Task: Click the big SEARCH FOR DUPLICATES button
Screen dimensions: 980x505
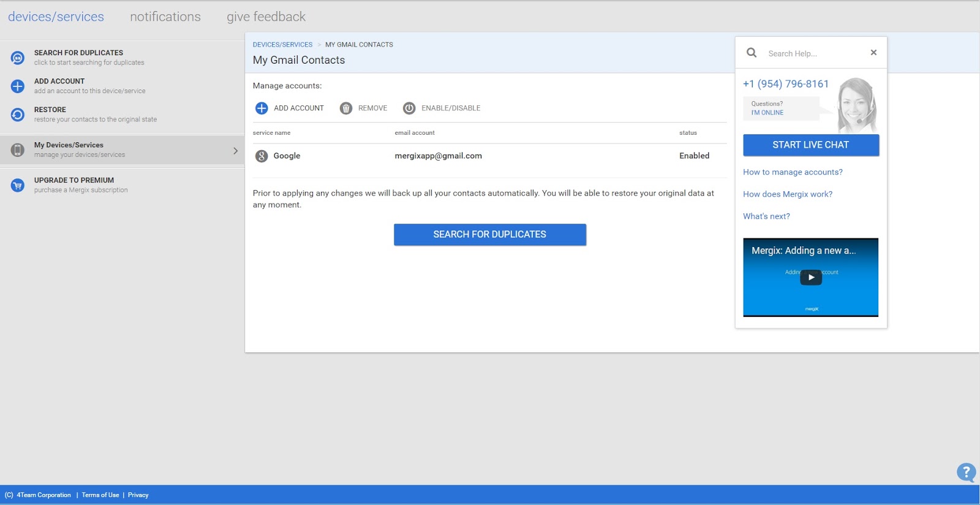Action: tap(490, 235)
